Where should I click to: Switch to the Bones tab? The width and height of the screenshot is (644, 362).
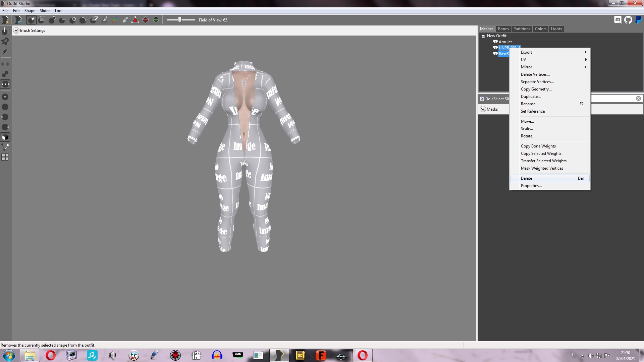(x=503, y=29)
